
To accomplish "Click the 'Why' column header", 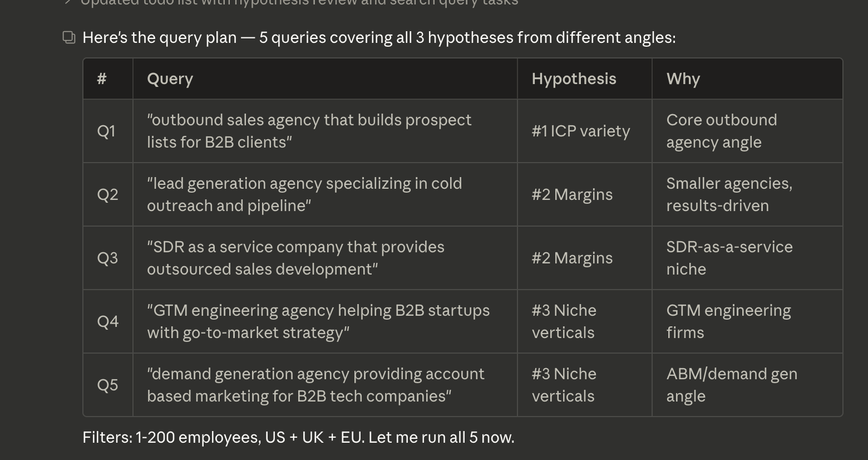I will tap(683, 79).
